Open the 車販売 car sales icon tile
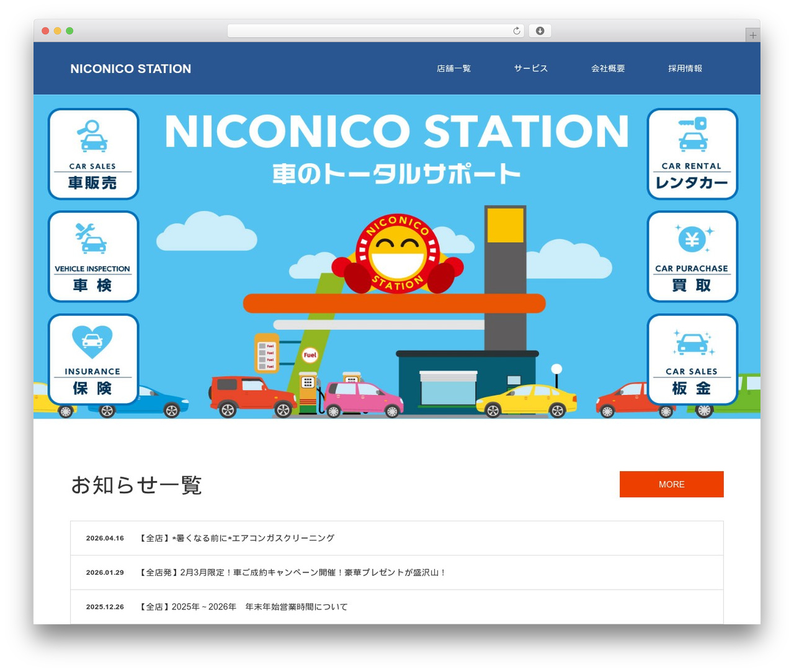This screenshot has height=672, width=794. coord(93,154)
